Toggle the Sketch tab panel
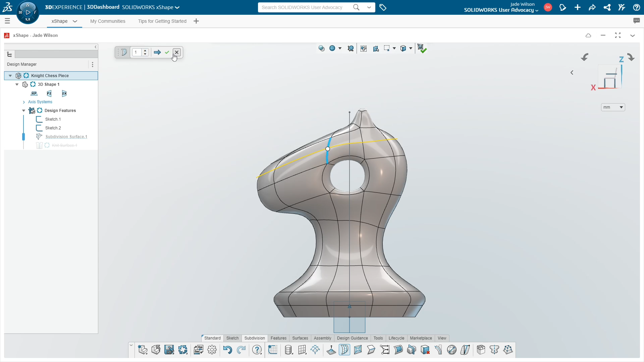 [232, 338]
